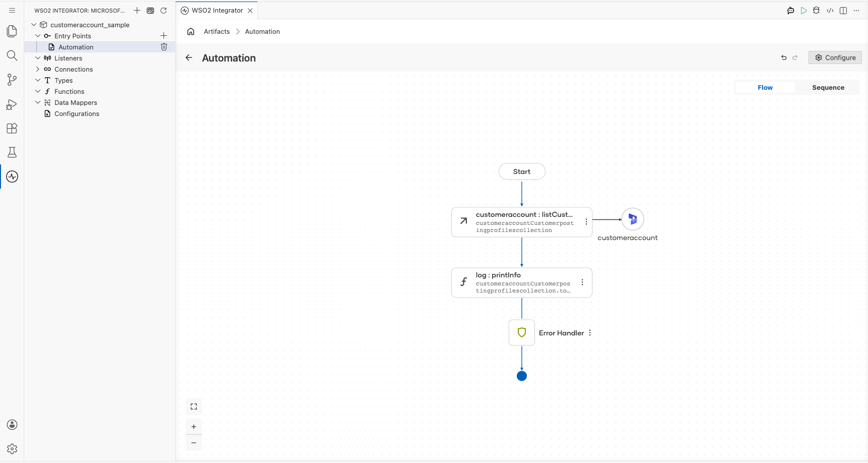Screen dimensions: 868x463
Task: Add a new Entry Point
Action: pyautogui.click(x=164, y=36)
